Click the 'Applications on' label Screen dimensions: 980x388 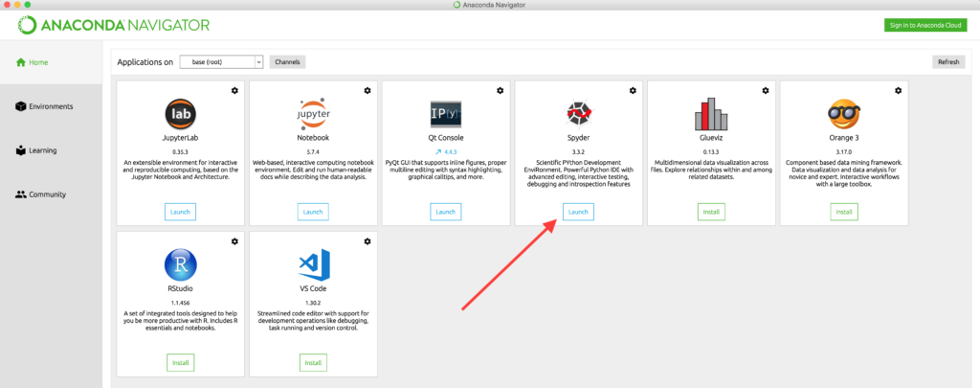[x=145, y=62]
